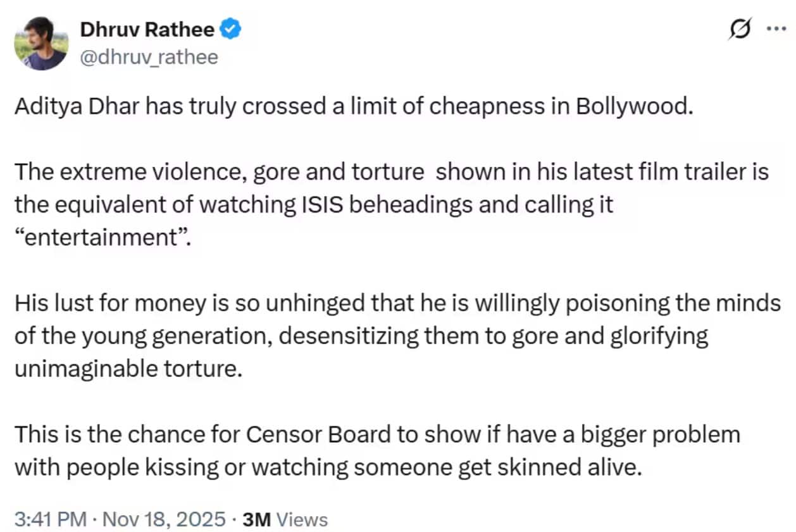Click the word desensitizing
The height and width of the screenshot is (532, 796).
[338, 337]
